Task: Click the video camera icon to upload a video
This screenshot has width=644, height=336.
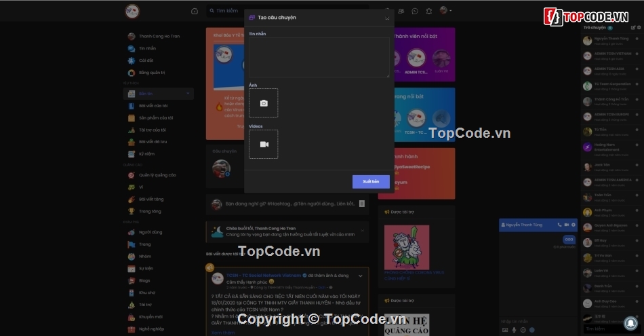Action: 264,145
